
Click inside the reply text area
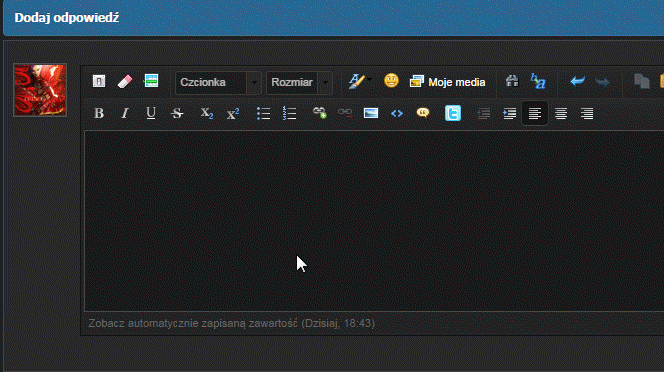click(x=374, y=221)
